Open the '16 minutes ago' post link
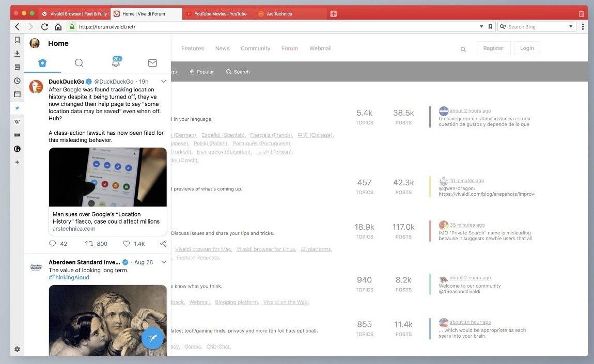 tap(467, 181)
